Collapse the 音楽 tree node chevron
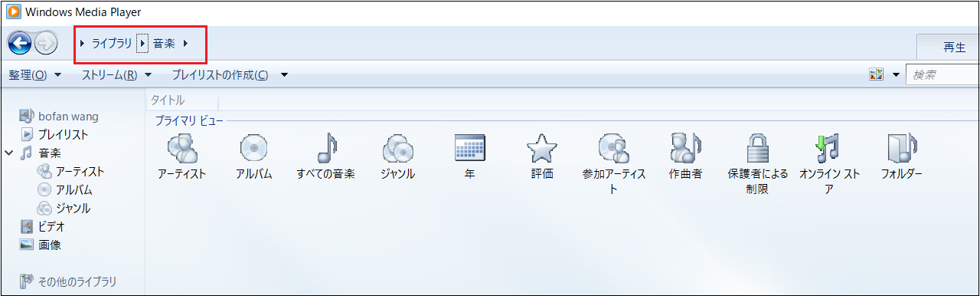The height and width of the screenshot is (296, 980). point(8,153)
